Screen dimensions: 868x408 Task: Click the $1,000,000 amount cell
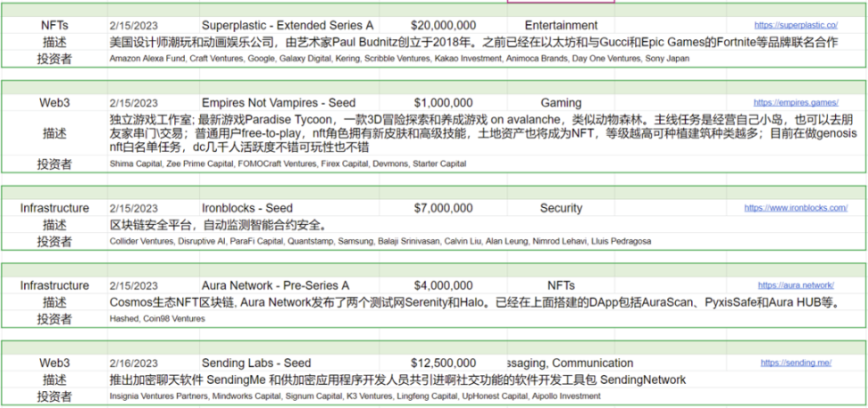point(444,103)
